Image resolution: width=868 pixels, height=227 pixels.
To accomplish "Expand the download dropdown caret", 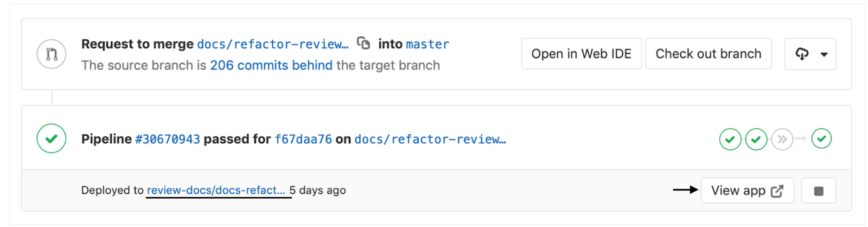I will [824, 54].
